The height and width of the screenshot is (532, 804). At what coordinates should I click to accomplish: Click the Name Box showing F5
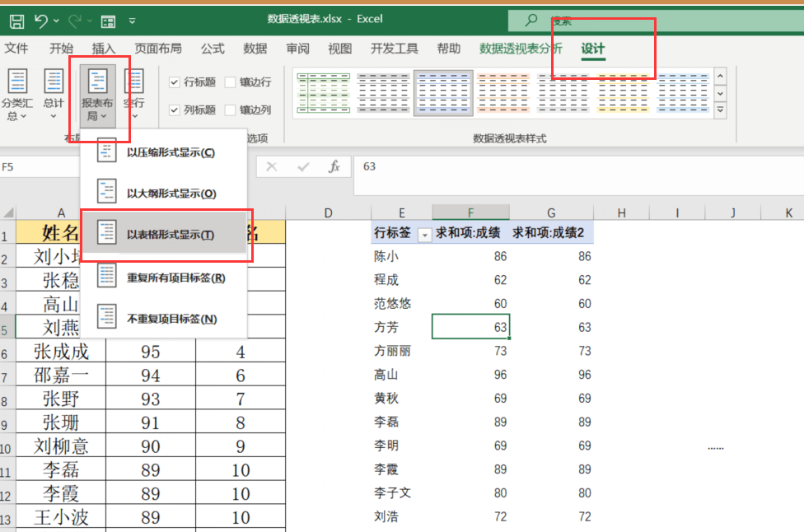click(x=40, y=167)
